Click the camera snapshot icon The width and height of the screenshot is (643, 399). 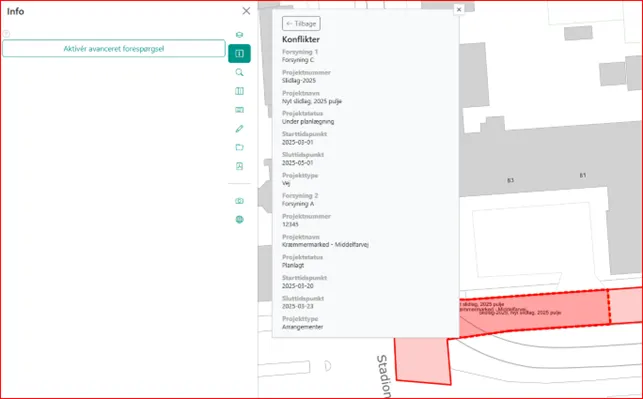pyautogui.click(x=239, y=201)
